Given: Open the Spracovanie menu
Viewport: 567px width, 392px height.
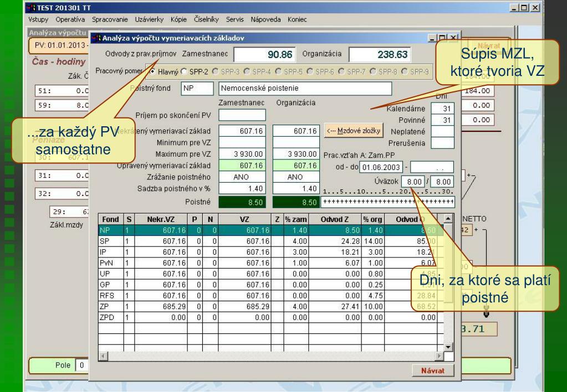Looking at the screenshot, I should pos(110,19).
